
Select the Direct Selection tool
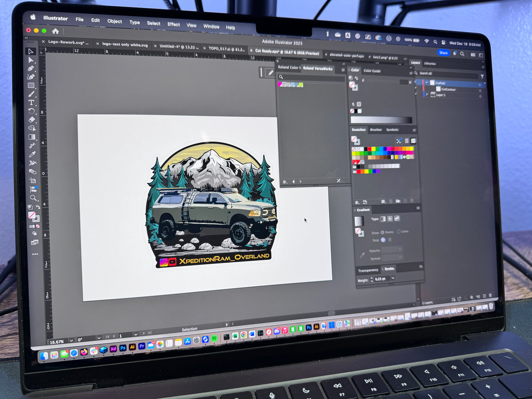[31, 60]
